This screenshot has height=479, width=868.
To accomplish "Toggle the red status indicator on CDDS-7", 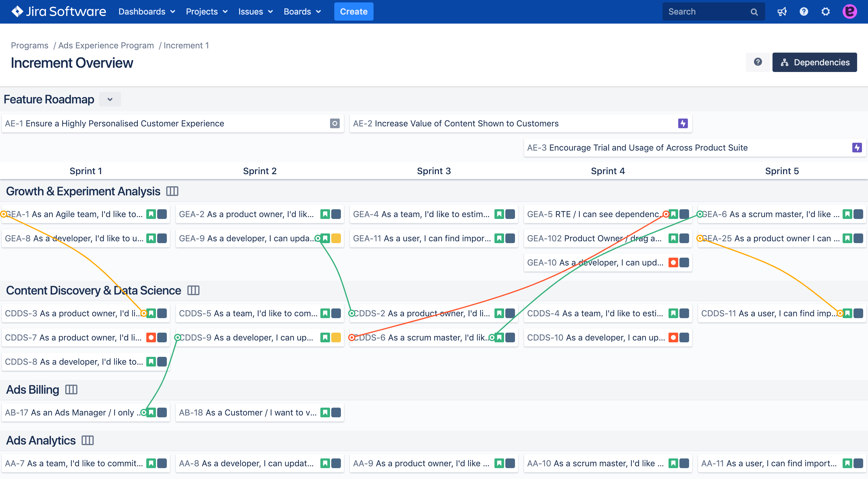I will [151, 337].
